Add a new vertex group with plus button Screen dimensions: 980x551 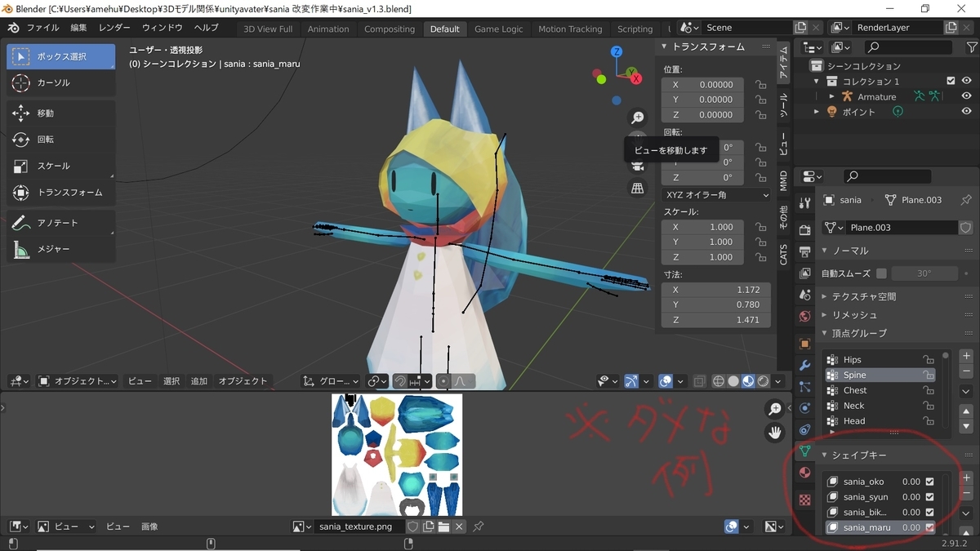click(966, 357)
